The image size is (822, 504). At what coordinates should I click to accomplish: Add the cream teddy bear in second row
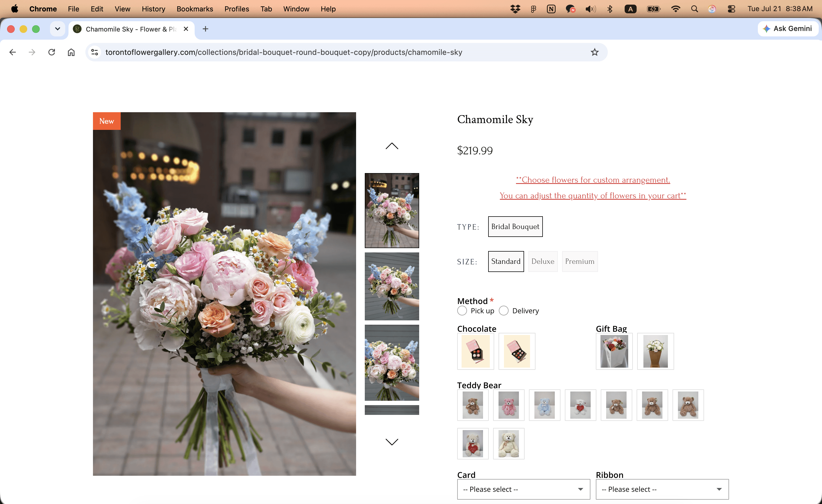tap(509, 444)
